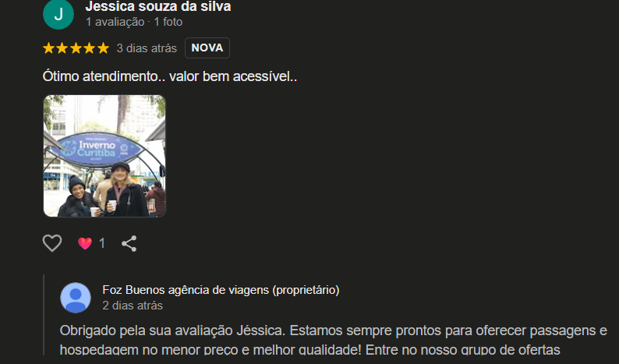This screenshot has width=619, height=364.
Task: Open Jessica souza da silva's profile name
Action: tap(158, 6)
